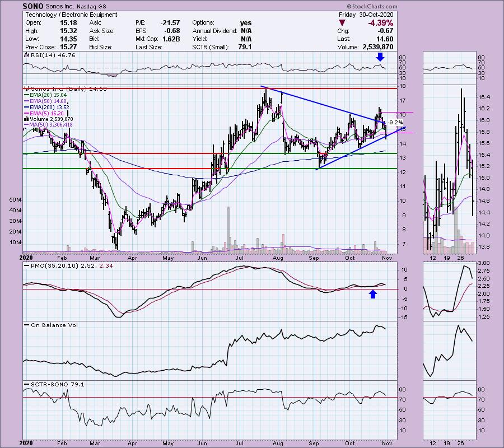Click the 13.8 price label in zoom panel
This screenshot has width=504, height=448.
coord(484,247)
